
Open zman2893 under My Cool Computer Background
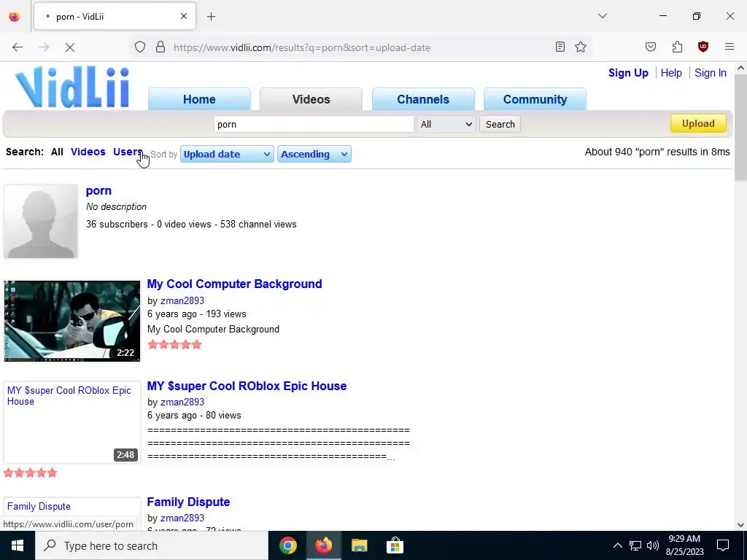point(182,300)
